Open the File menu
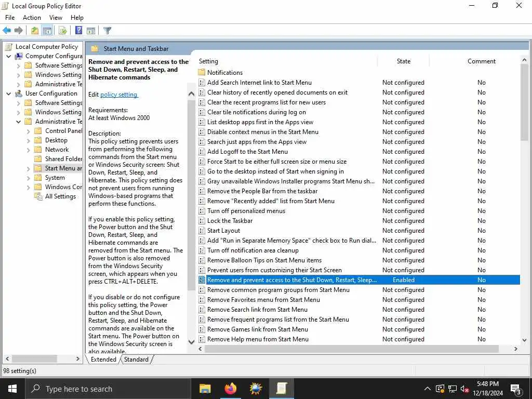Screen dimensions: 532x399 [x=10, y=18]
